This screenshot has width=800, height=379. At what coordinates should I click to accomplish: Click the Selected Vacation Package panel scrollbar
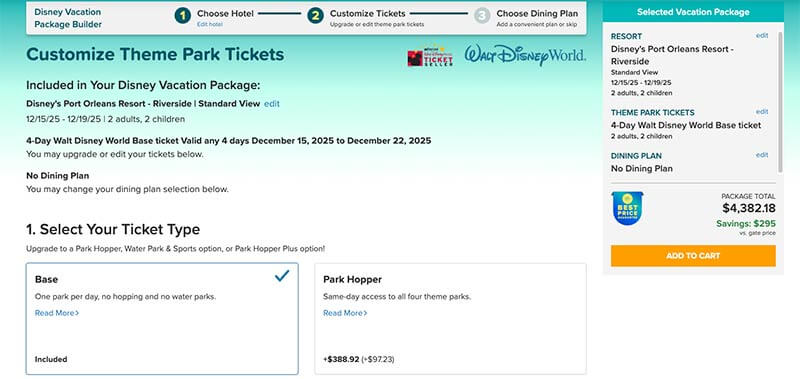(780, 102)
